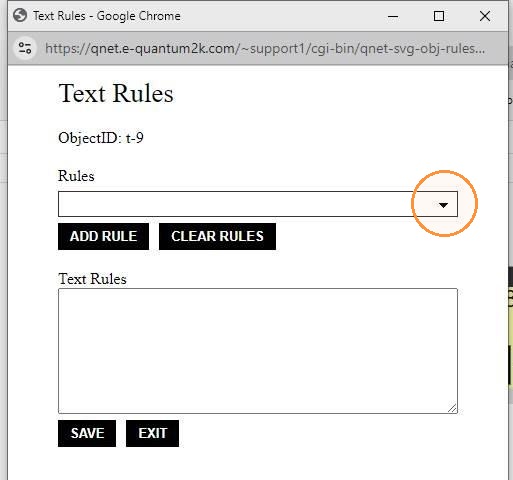The height and width of the screenshot is (480, 513).
Task: Click the large Text Rules page heading
Action: pos(116,93)
